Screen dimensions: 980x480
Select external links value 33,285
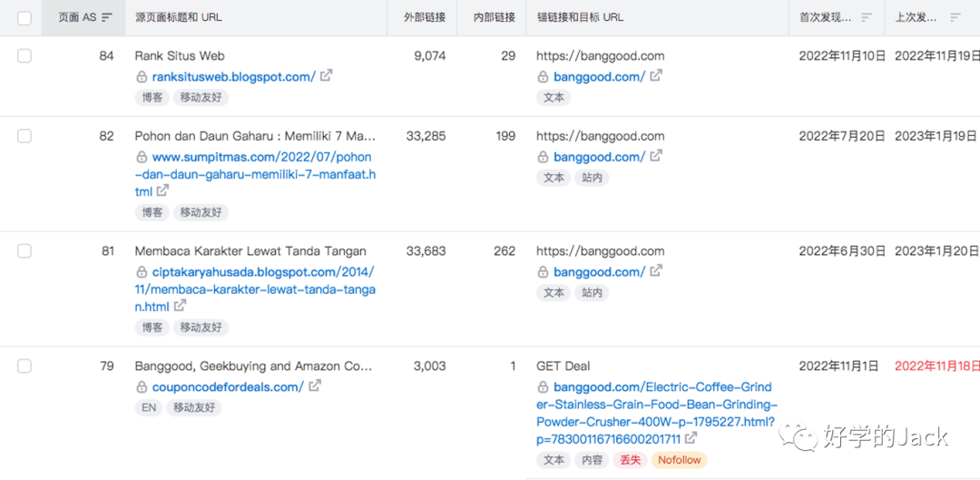(x=426, y=135)
